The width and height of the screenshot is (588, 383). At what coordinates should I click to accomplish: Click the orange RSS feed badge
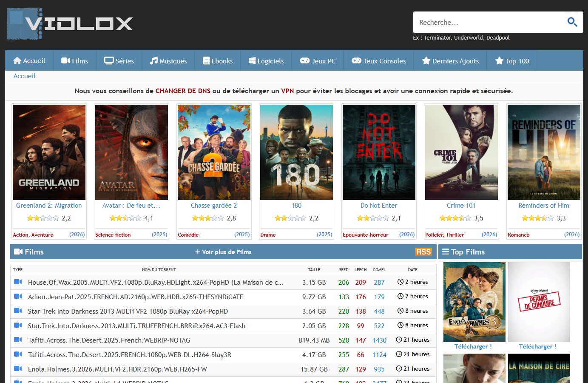[423, 252]
